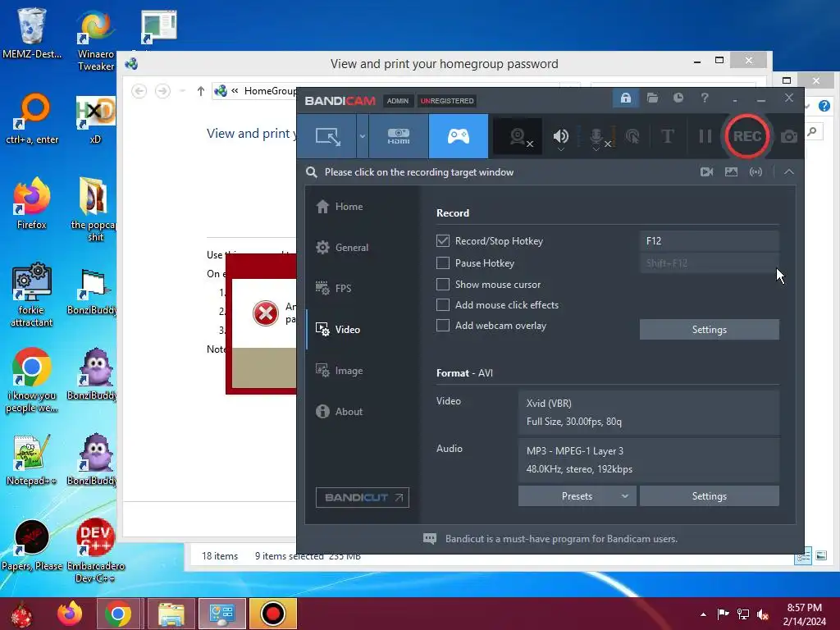This screenshot has height=630, width=840.
Task: Uncheck the Record/Stop Hotkey checkbox
Action: click(442, 241)
